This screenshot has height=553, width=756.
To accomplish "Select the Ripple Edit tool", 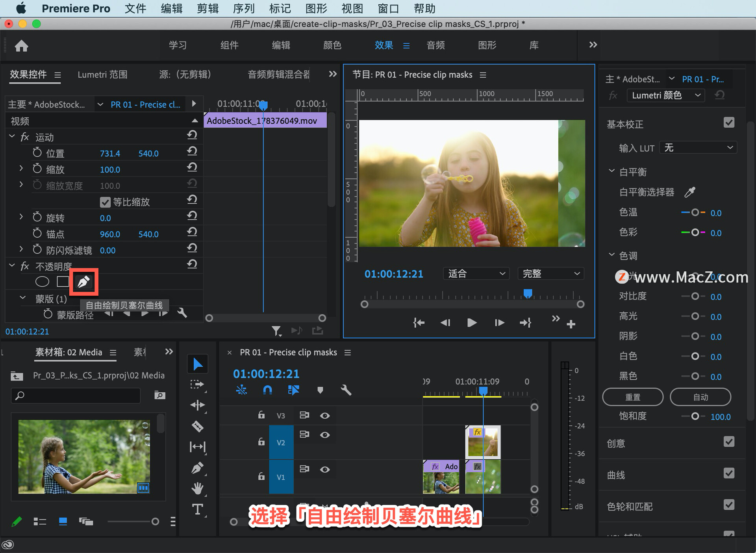I will [x=198, y=405].
